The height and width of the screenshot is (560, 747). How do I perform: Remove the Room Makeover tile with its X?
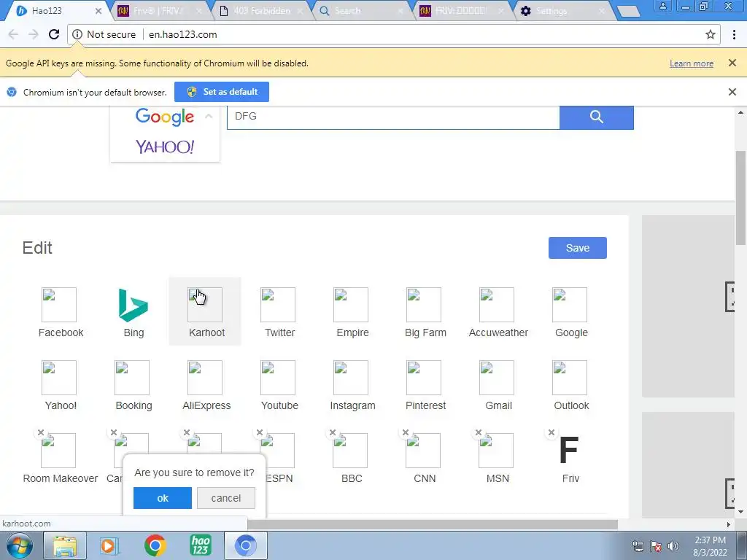41,432
